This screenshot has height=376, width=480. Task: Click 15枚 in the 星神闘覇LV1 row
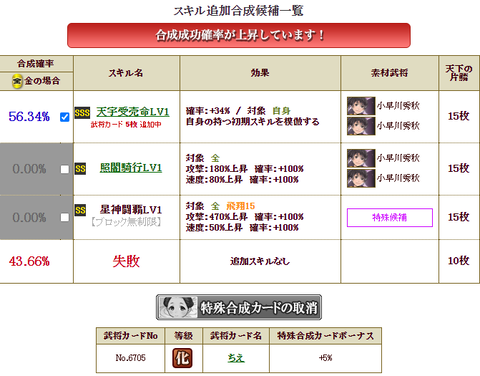point(459,217)
